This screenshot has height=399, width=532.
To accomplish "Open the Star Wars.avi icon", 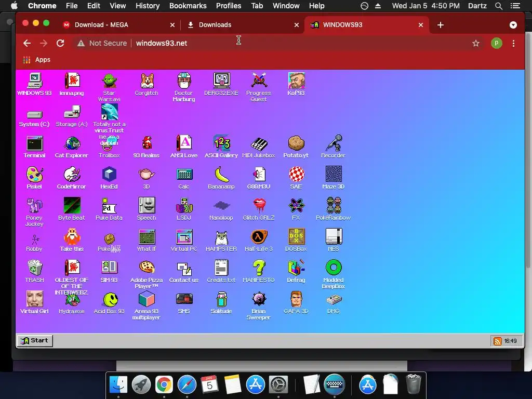I will point(109,87).
